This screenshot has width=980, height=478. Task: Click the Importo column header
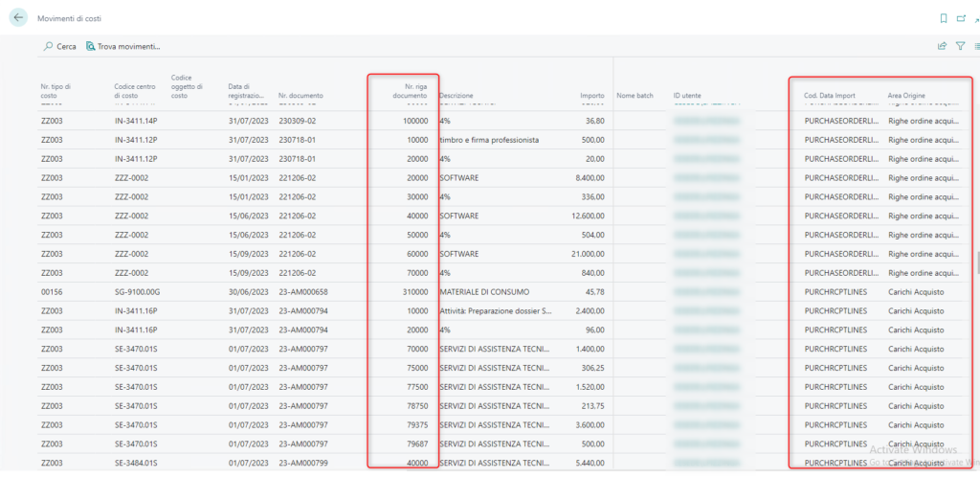click(x=591, y=96)
